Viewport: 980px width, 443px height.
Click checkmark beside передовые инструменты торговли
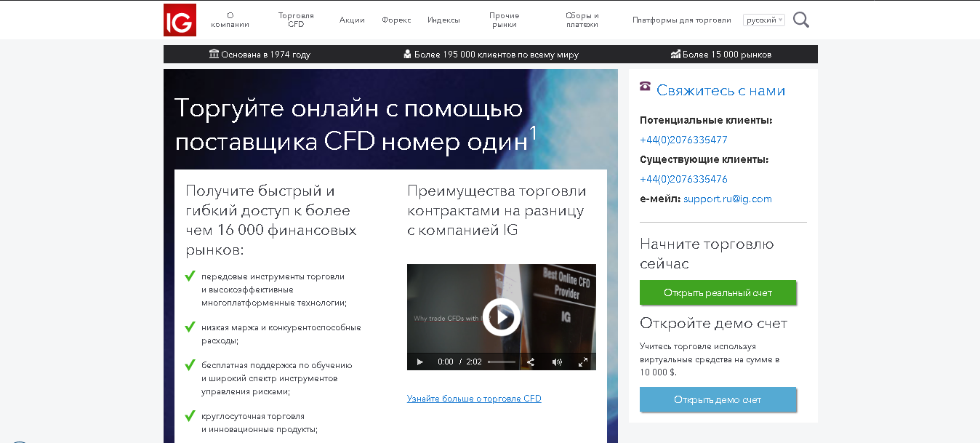tap(190, 276)
